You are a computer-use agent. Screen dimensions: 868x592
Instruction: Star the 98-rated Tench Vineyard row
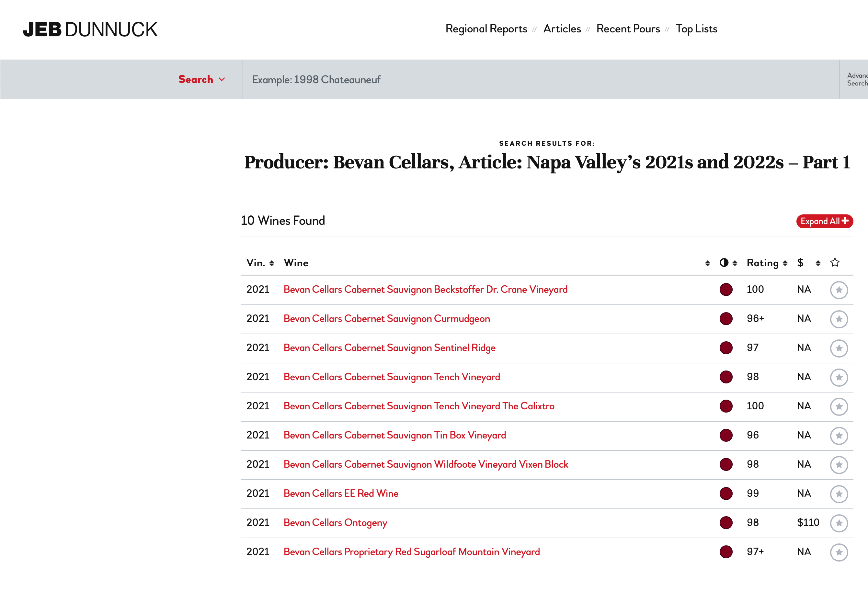839,377
